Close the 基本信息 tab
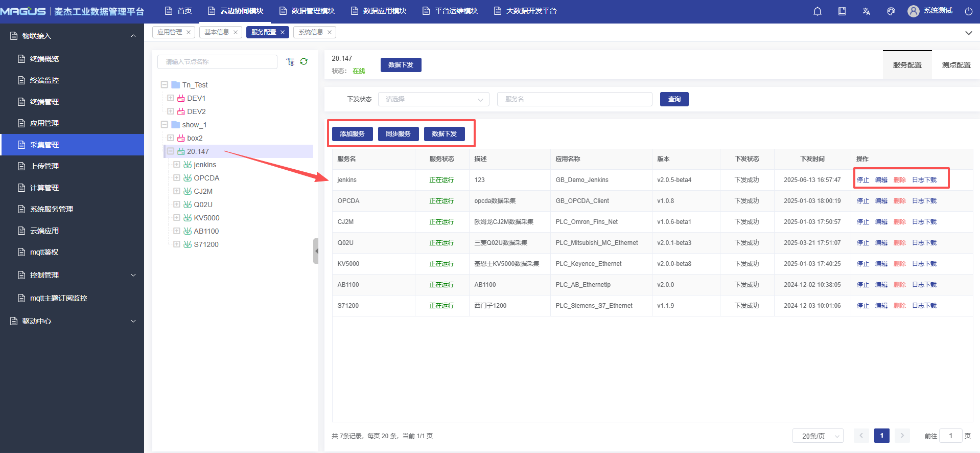 tap(236, 32)
